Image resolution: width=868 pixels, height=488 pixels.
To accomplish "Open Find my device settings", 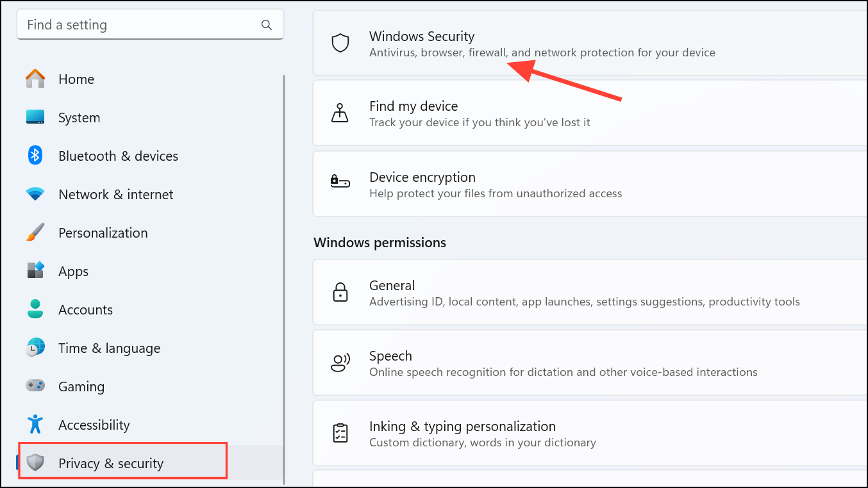I will click(x=590, y=113).
